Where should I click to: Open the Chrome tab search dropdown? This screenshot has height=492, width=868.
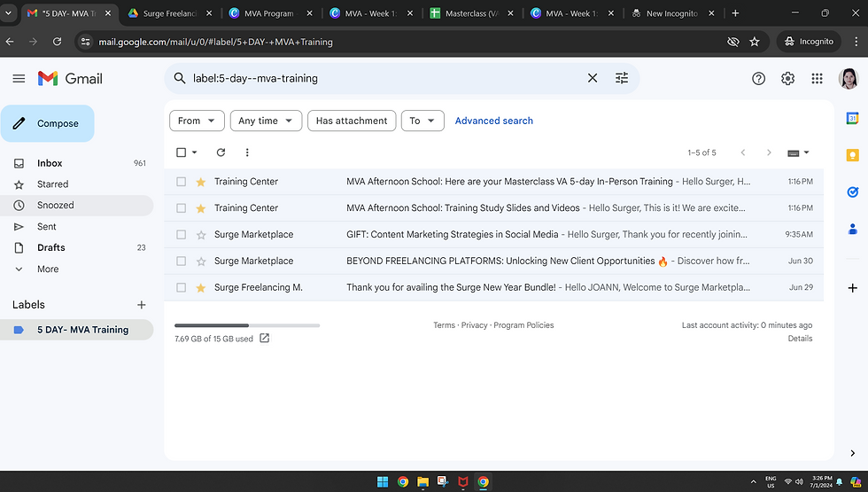(x=8, y=12)
